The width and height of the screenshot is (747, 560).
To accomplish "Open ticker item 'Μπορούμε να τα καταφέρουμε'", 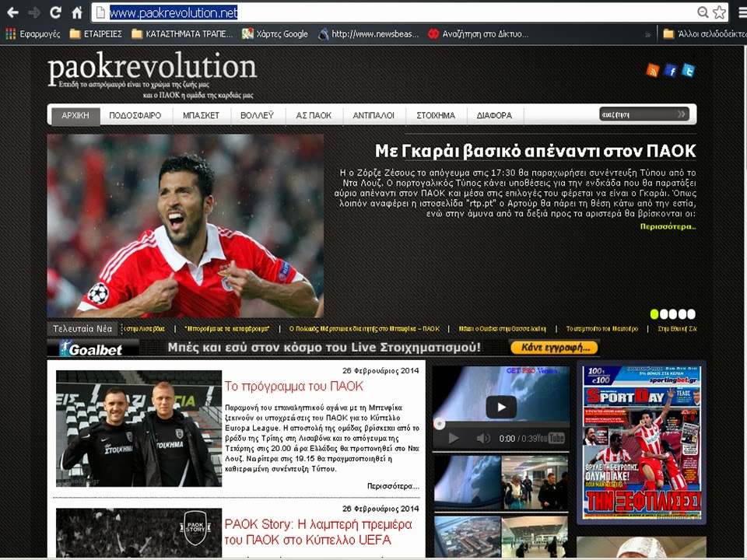I will point(226,328).
